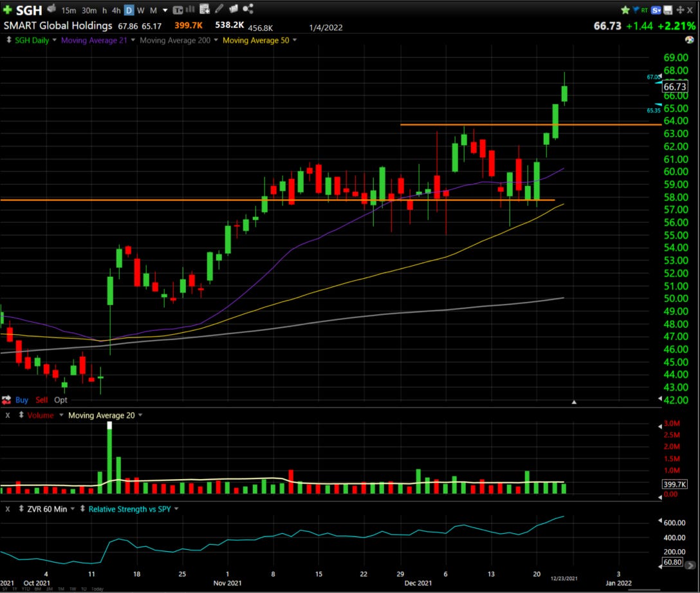700x593 pixels.
Task: Click the move window crosshair icon
Action: (x=680, y=10)
